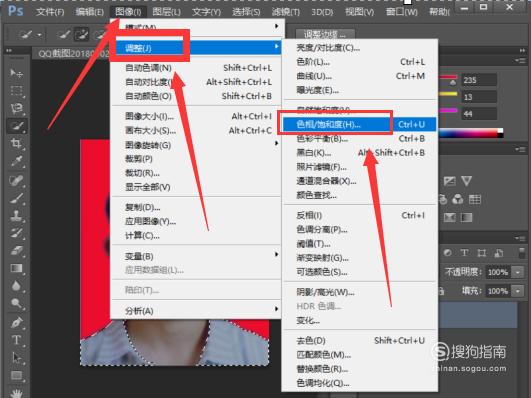Select the Horizontal Type tool
Screen dimensions: 531x398
(x=16, y=340)
